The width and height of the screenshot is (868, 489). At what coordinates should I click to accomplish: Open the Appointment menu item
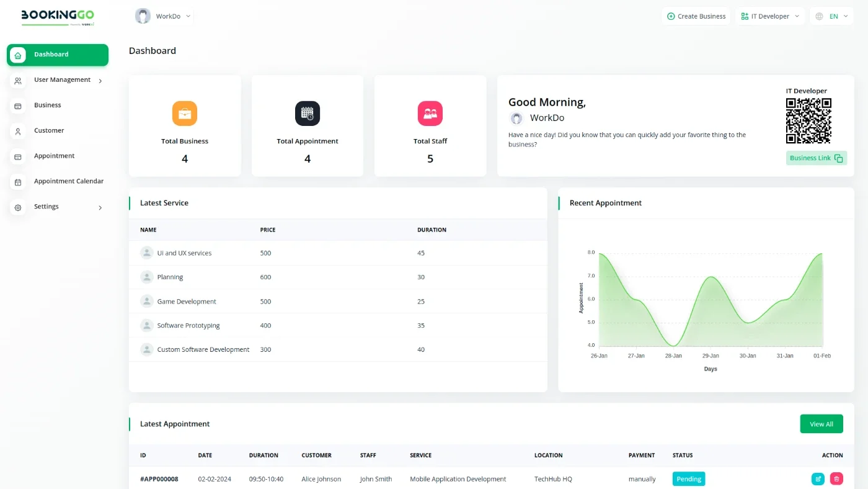(x=54, y=156)
